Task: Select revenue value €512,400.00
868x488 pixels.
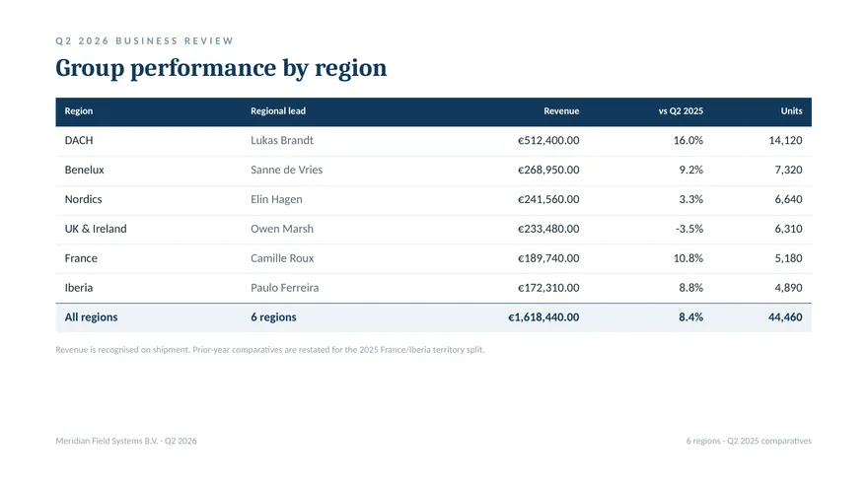Action: pyautogui.click(x=548, y=141)
